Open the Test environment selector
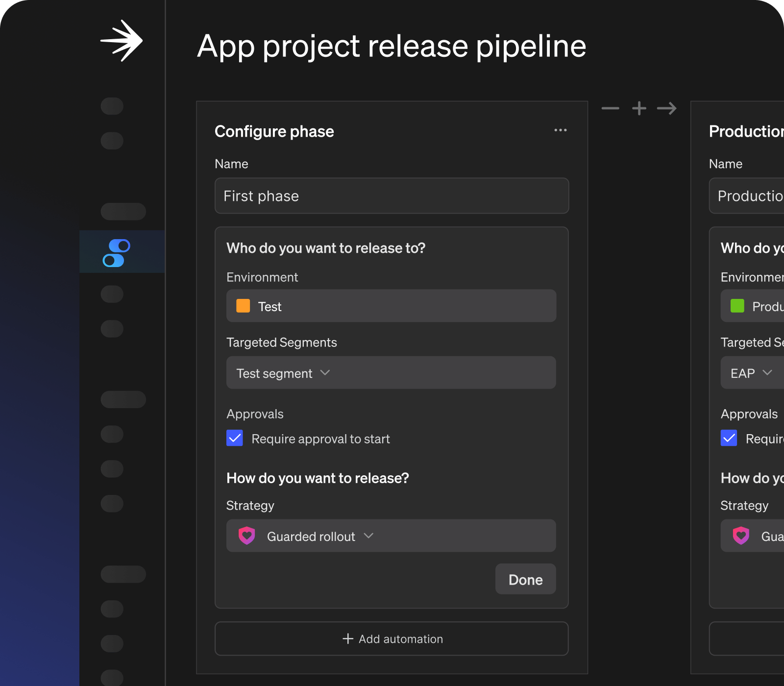The height and width of the screenshot is (686, 784). coord(391,306)
